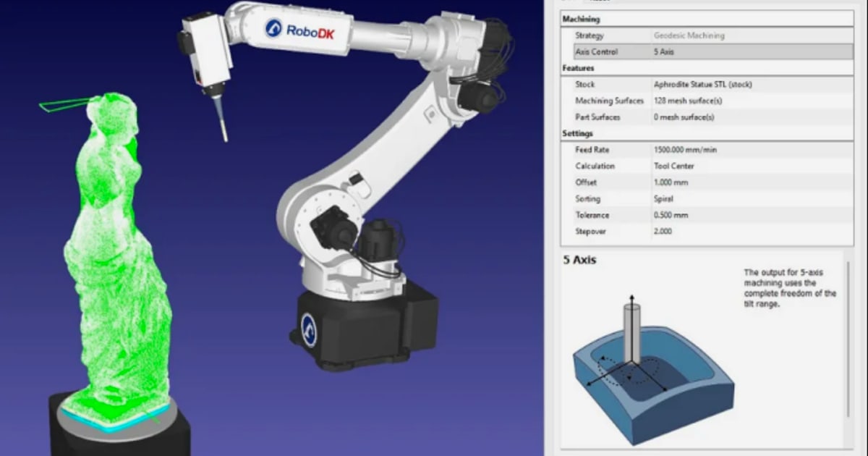Image resolution: width=868 pixels, height=456 pixels.
Task: Select the Tolerance label
Action: click(x=592, y=215)
